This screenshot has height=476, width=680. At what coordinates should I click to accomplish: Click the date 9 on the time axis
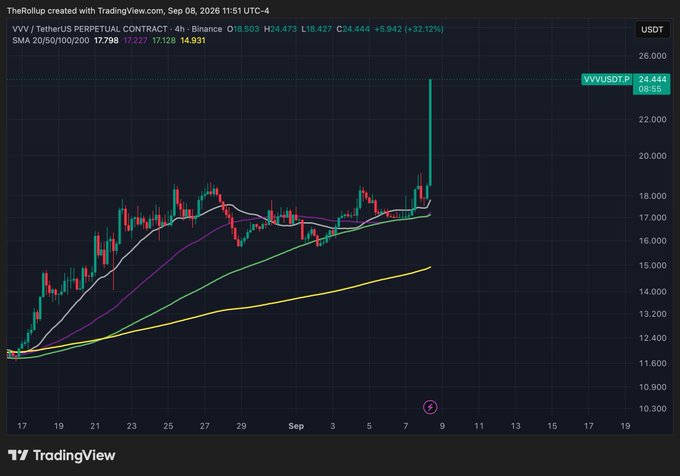coord(442,426)
